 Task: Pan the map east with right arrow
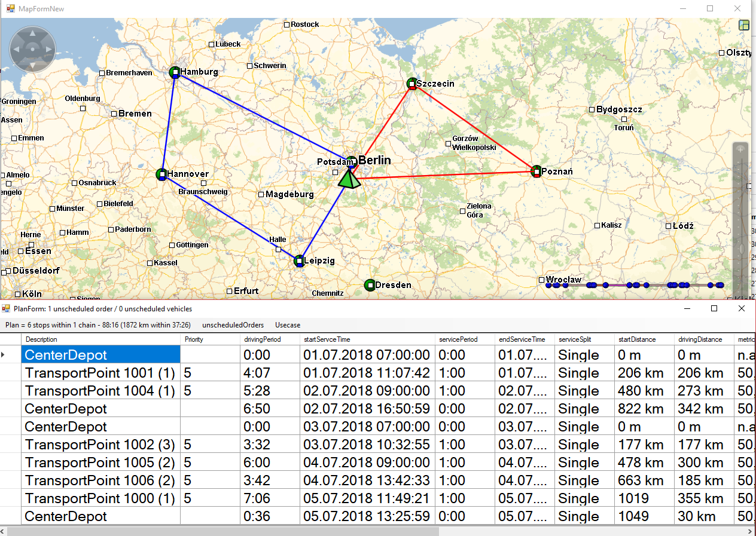[x=48, y=48]
